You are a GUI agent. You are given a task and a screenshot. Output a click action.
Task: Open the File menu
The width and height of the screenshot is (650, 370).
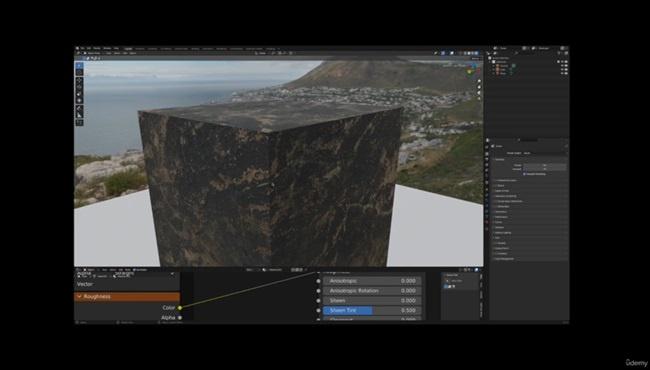82,48
